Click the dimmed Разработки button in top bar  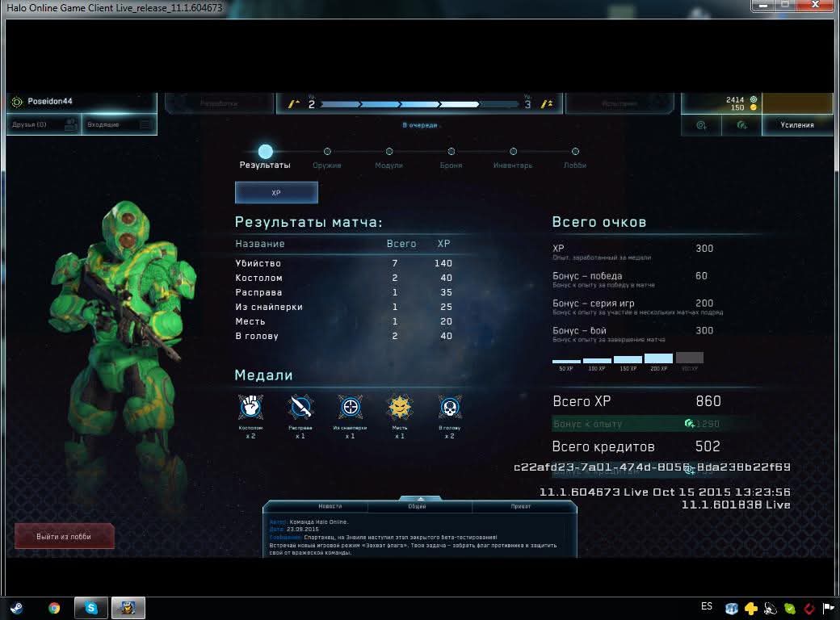pos(219,103)
